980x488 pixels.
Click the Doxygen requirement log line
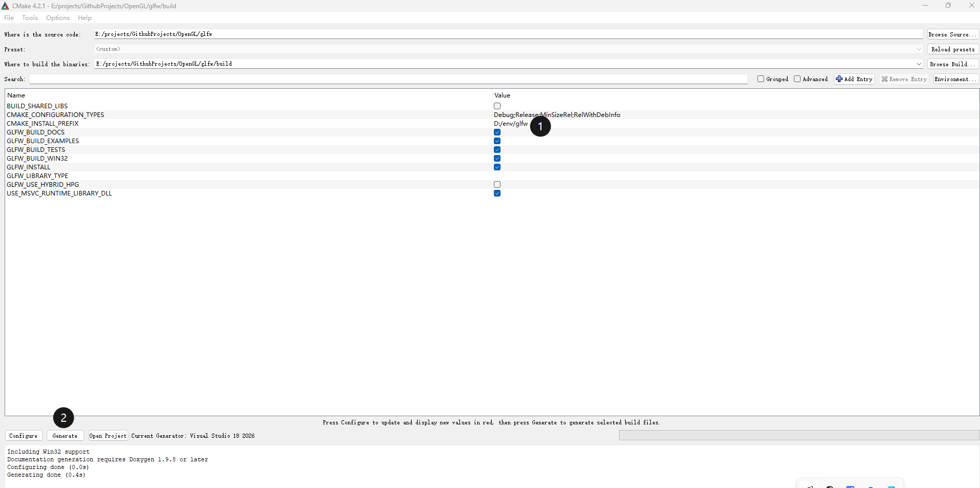click(108, 459)
